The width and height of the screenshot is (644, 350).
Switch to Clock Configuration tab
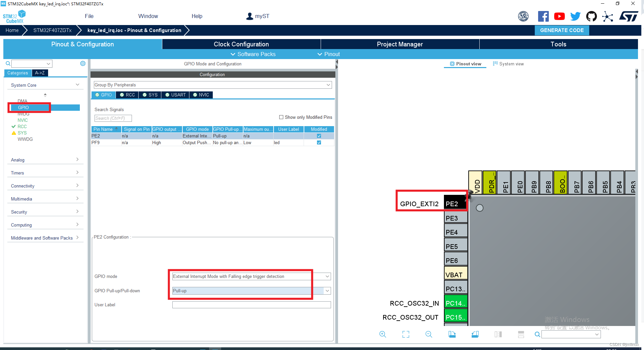tap(241, 44)
